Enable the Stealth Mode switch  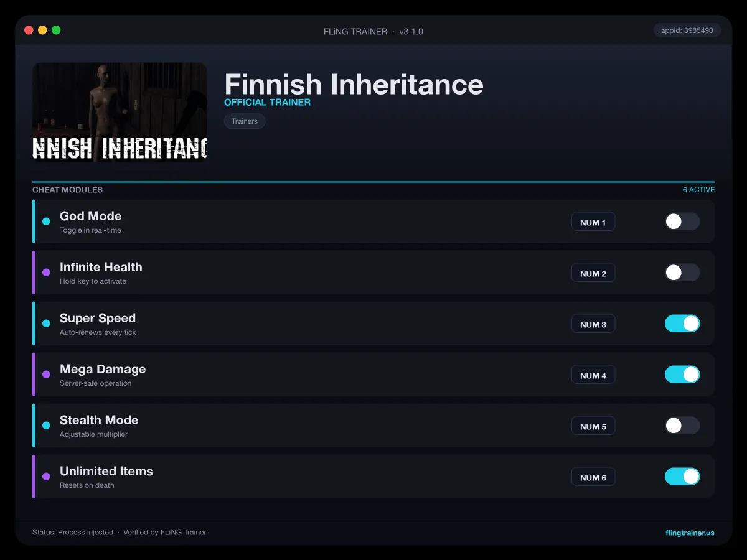682,426
